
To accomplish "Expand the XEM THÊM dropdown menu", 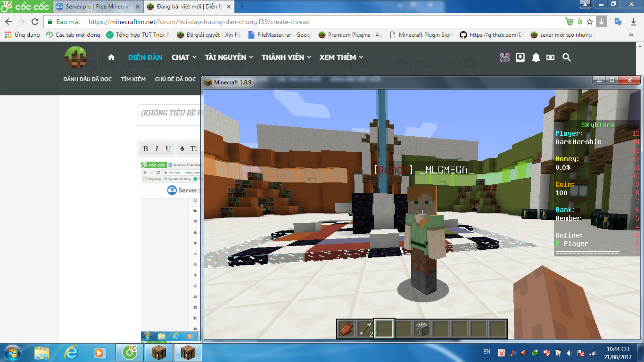I will click(x=341, y=58).
